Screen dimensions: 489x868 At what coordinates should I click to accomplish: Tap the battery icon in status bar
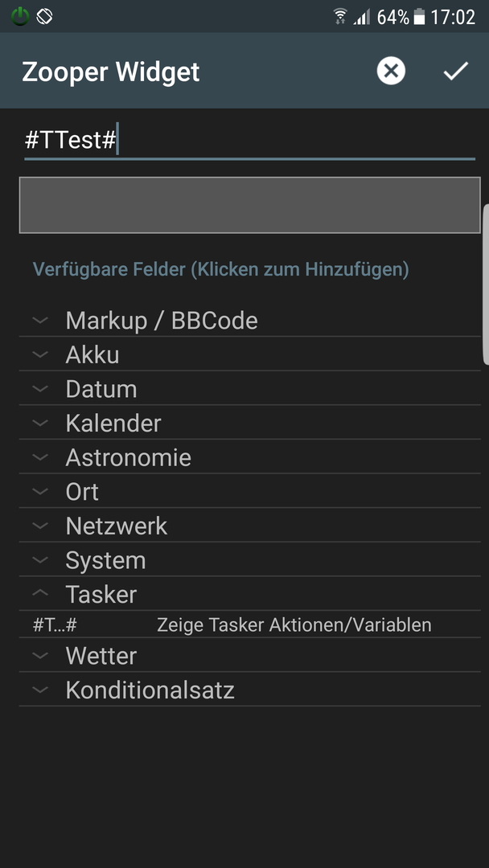coord(420,17)
